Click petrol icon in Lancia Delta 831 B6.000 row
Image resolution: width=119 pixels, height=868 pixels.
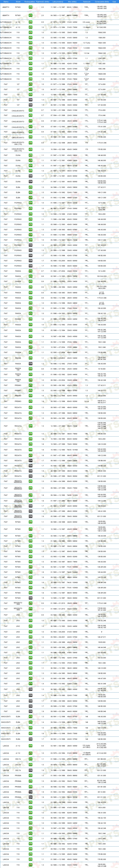coord(31,760)
